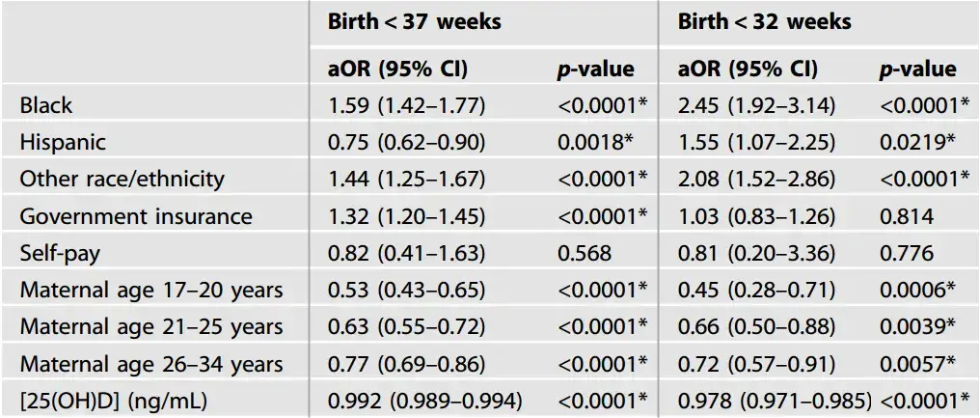The height and width of the screenshot is (418, 980).
Task: Click 'Maternal age 26–34 years' label
Action: tap(151, 364)
